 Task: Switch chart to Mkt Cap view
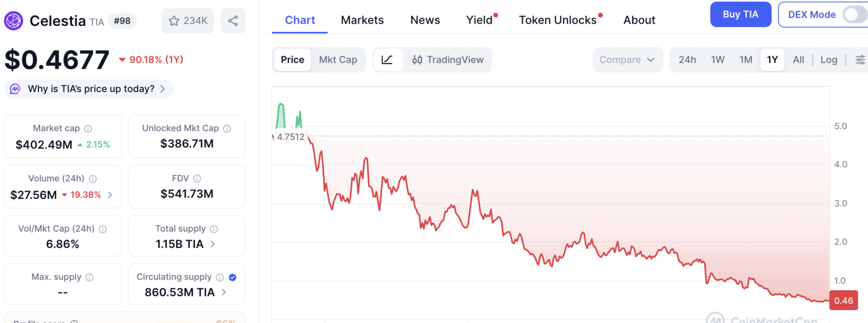338,60
